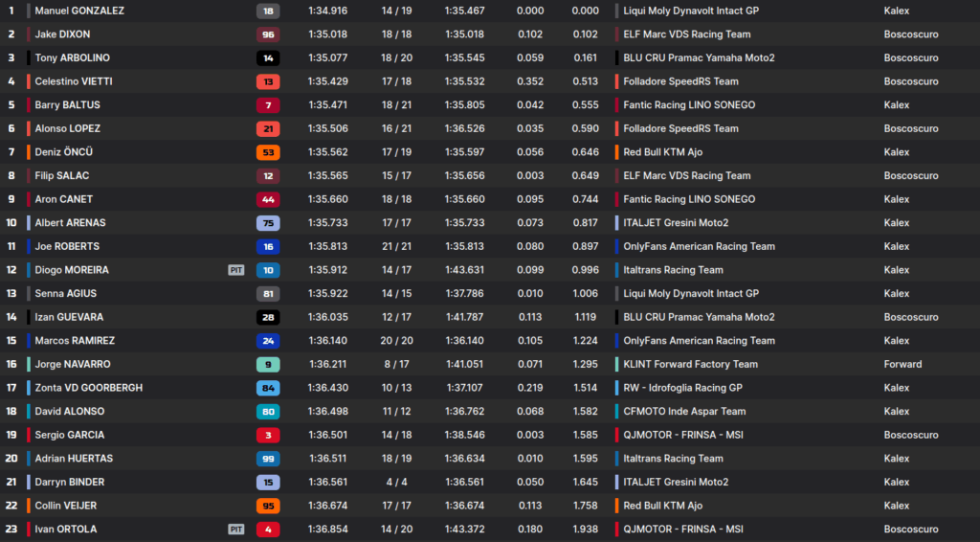Click KLINT Forward Factory Team name
This screenshot has height=542, width=980.
point(690,364)
